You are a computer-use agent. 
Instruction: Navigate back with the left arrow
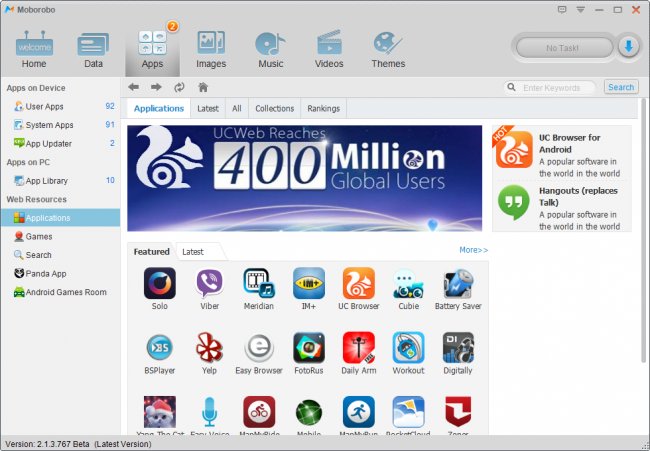pyautogui.click(x=133, y=87)
